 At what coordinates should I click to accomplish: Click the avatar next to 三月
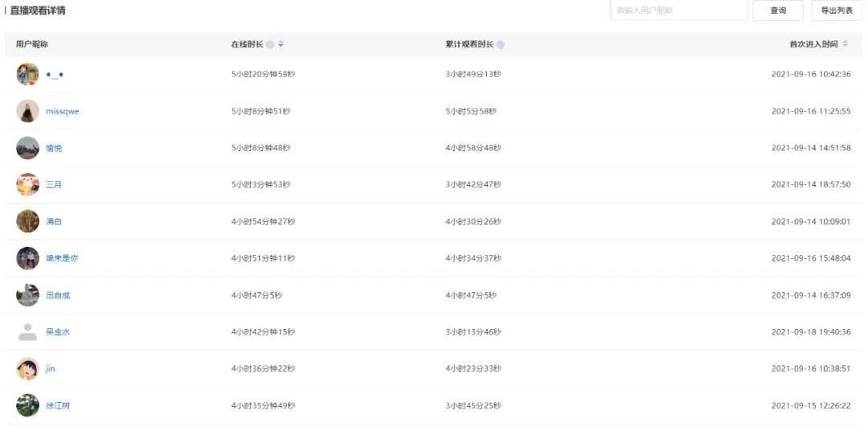pos(27,184)
